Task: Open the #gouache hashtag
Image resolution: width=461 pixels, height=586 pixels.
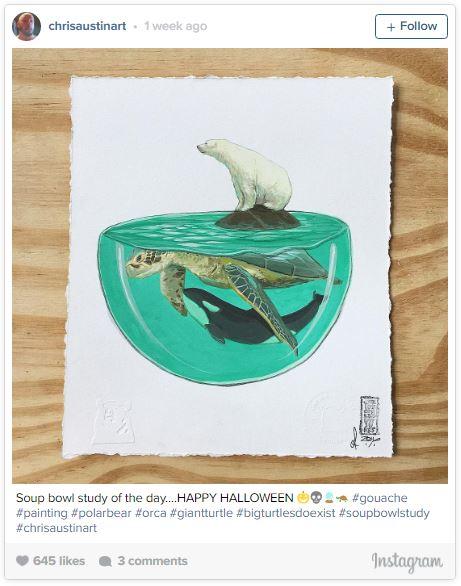Action: tap(380, 498)
